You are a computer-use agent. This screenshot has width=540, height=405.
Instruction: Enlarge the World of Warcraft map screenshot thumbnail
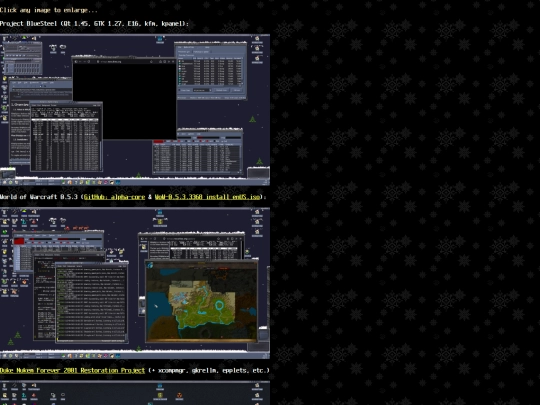pos(135,283)
